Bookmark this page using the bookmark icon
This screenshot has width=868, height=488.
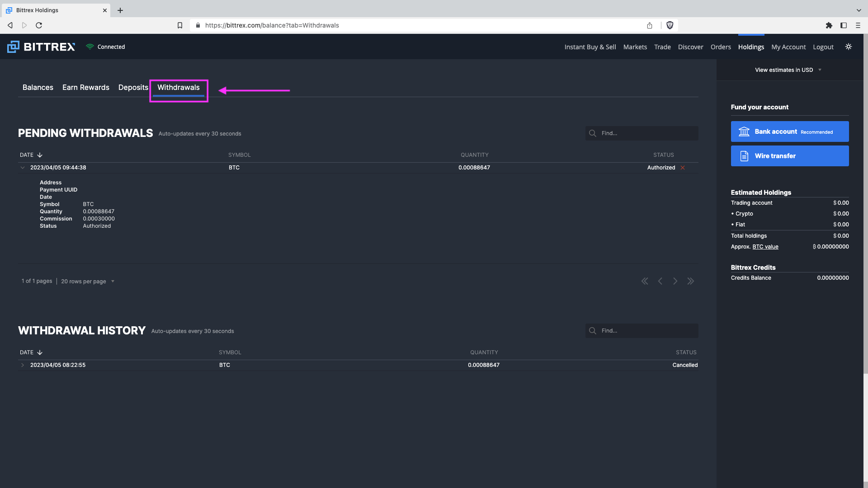180,25
